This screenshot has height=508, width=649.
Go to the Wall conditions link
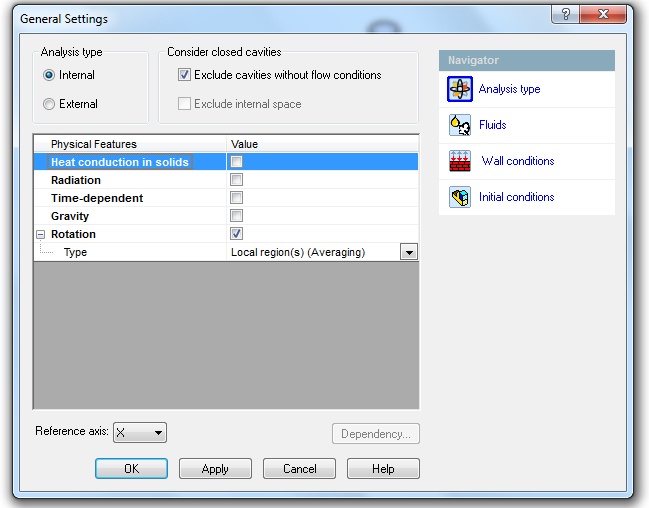click(x=518, y=161)
